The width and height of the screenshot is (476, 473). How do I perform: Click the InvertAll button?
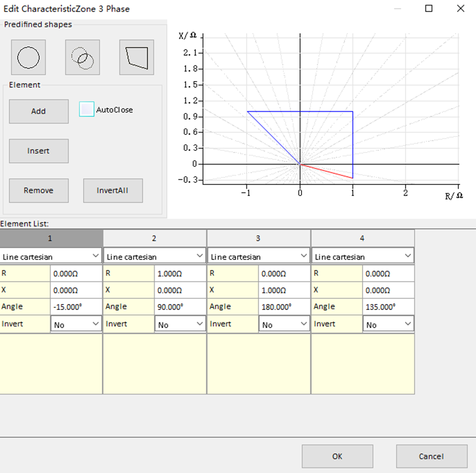click(113, 191)
